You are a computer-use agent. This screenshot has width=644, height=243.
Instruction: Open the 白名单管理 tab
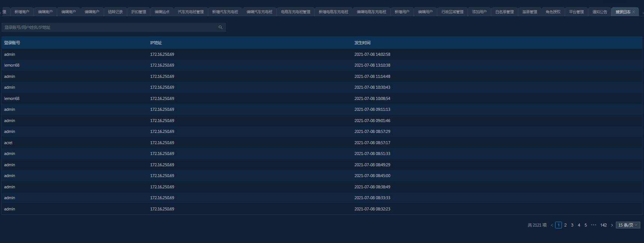coord(504,12)
